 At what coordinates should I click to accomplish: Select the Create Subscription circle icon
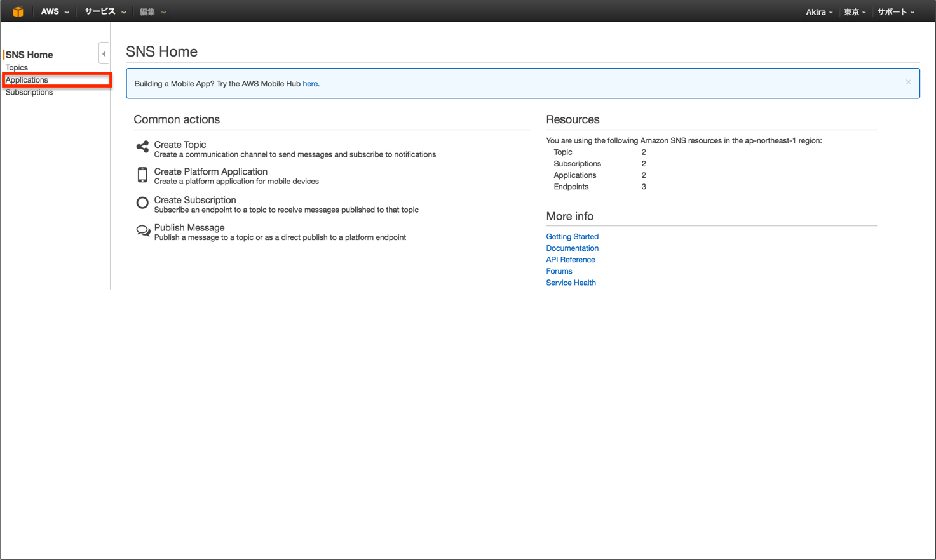click(x=142, y=203)
